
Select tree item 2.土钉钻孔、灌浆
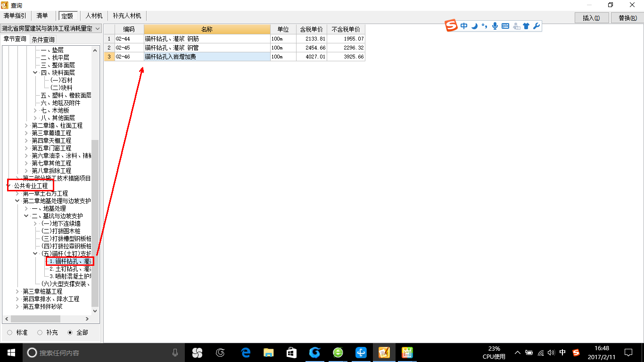(70, 269)
